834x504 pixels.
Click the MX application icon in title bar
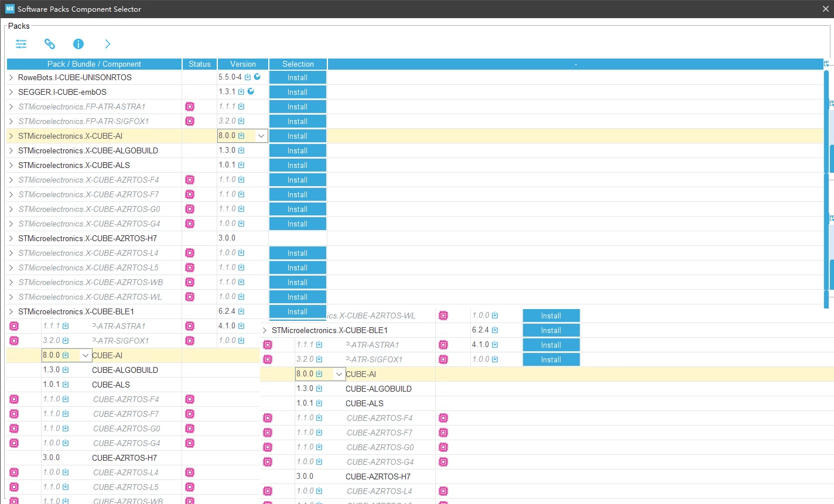click(x=10, y=9)
